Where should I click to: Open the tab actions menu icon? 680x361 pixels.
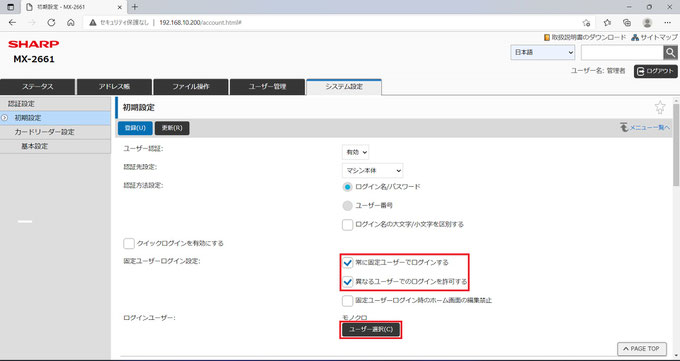point(11,7)
